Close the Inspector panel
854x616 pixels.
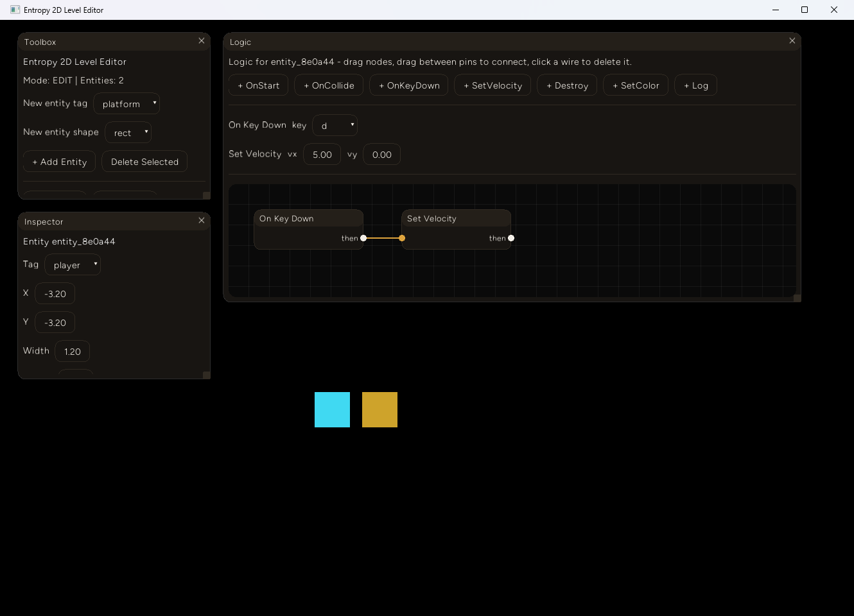[202, 221]
